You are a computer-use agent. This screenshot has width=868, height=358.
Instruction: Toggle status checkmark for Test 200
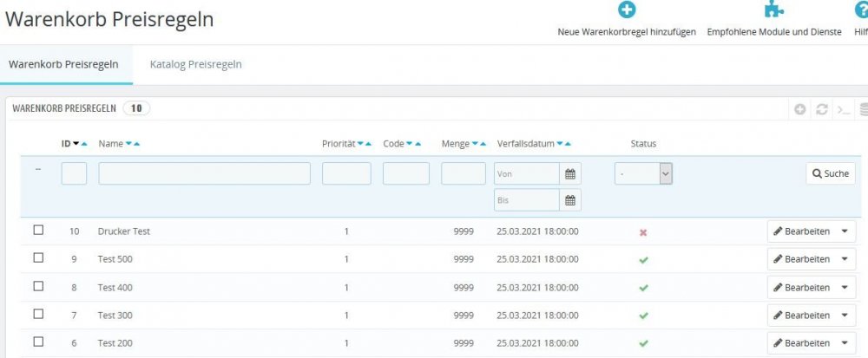[643, 343]
